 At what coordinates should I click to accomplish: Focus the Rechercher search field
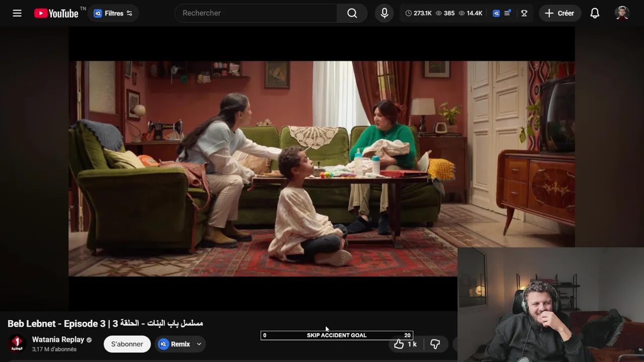[257, 13]
